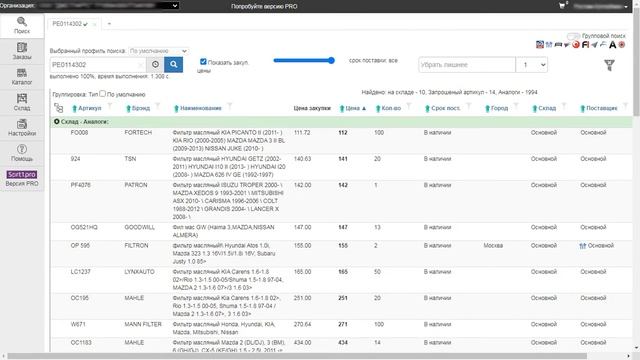Screen dimensions: 640x360
Task: Sort by the Срок пост. column header
Action: click(x=446, y=108)
